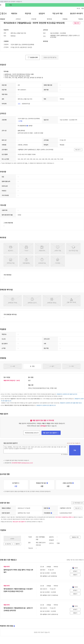This screenshot has height=644, width=84.
Task: Click the 고용24 site logo
Action: (x=3, y=14)
